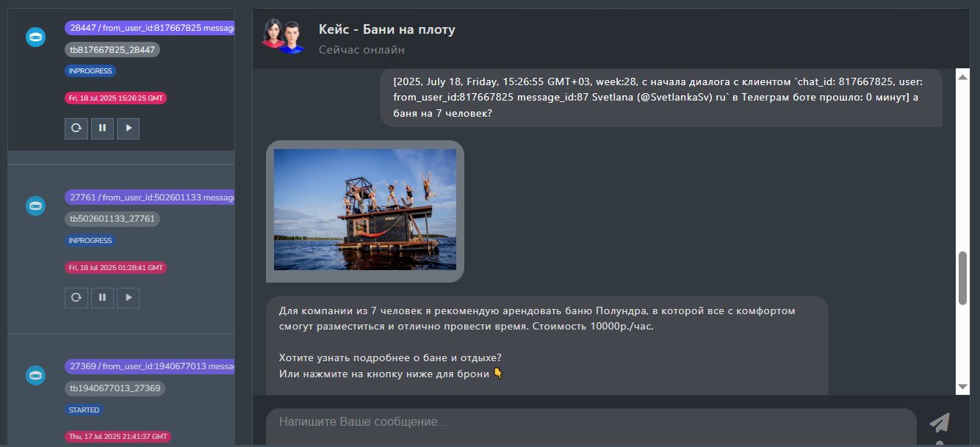Click the STARTED status badge
Screen dimensions: 980x447
click(84, 410)
